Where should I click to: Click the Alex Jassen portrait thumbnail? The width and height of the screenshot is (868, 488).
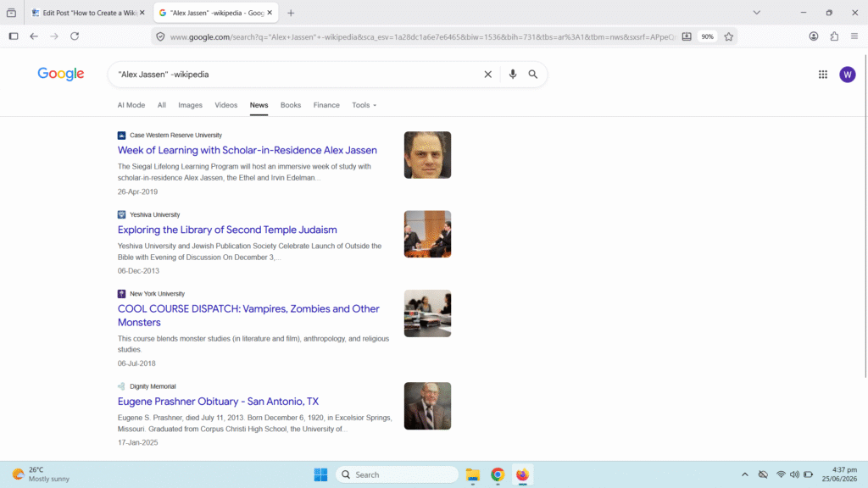[427, 155]
